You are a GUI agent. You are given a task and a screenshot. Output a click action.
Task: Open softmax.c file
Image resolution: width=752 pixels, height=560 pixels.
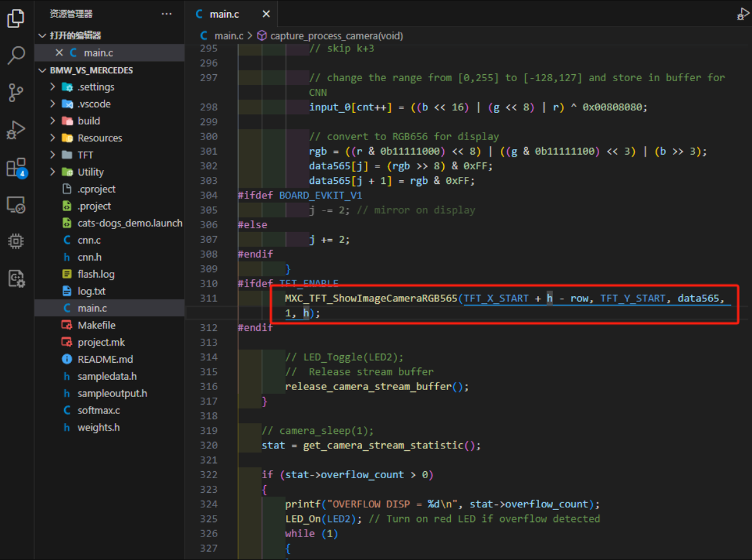[x=99, y=411]
